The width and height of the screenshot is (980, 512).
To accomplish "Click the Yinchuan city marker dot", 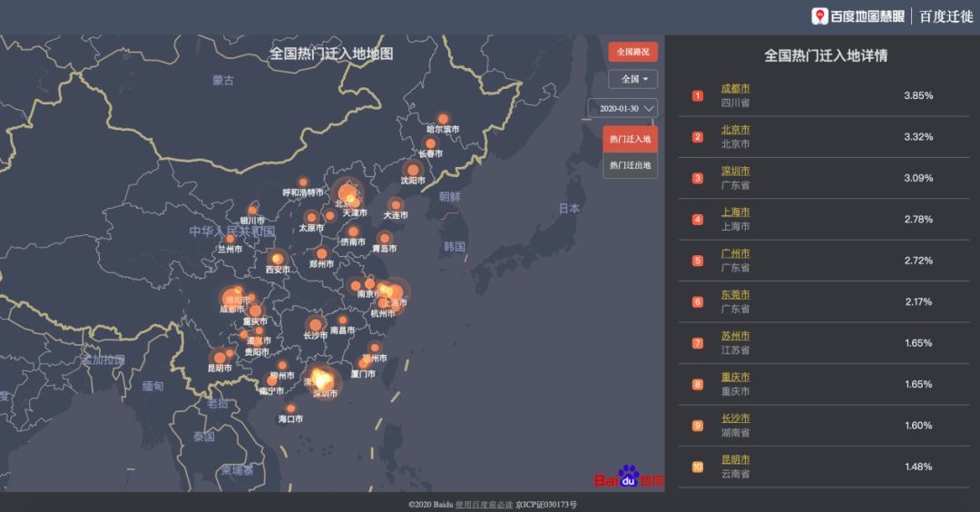I will point(252,211).
